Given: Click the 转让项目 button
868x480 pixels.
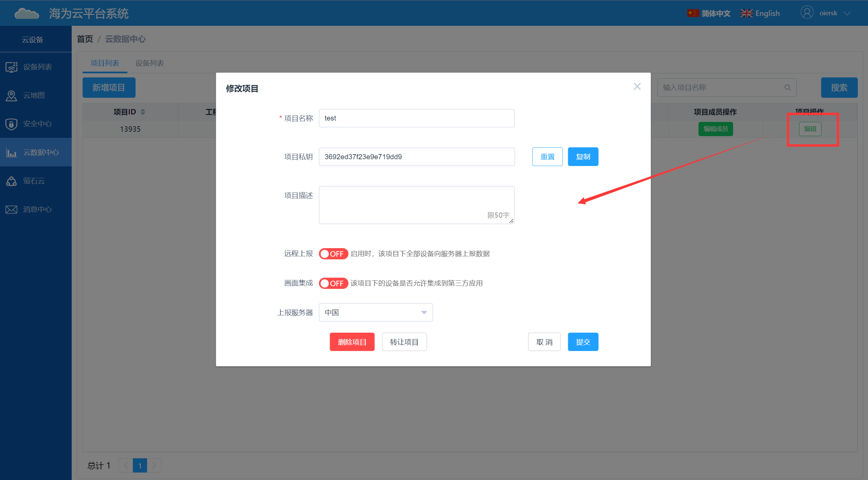Looking at the screenshot, I should tap(405, 342).
